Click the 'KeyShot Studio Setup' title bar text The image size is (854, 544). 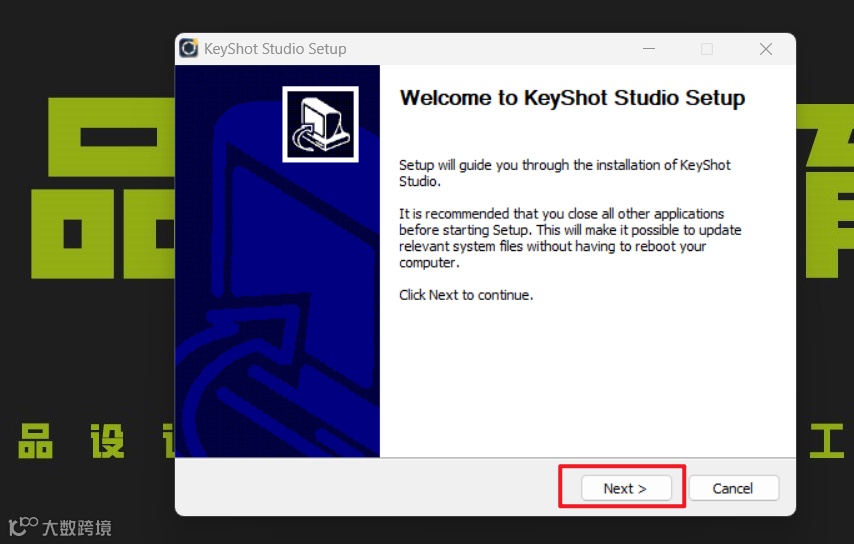coord(275,48)
